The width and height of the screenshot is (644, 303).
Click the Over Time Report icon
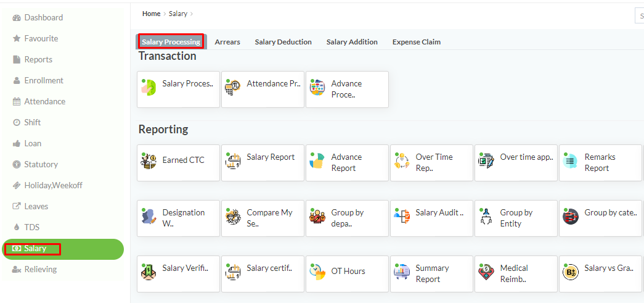coord(402,160)
